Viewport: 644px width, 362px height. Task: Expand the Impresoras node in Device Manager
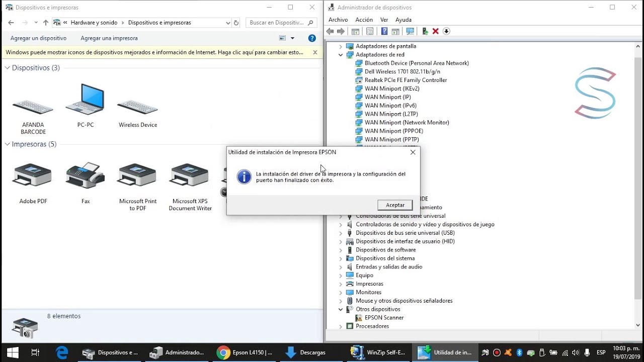[x=341, y=284]
